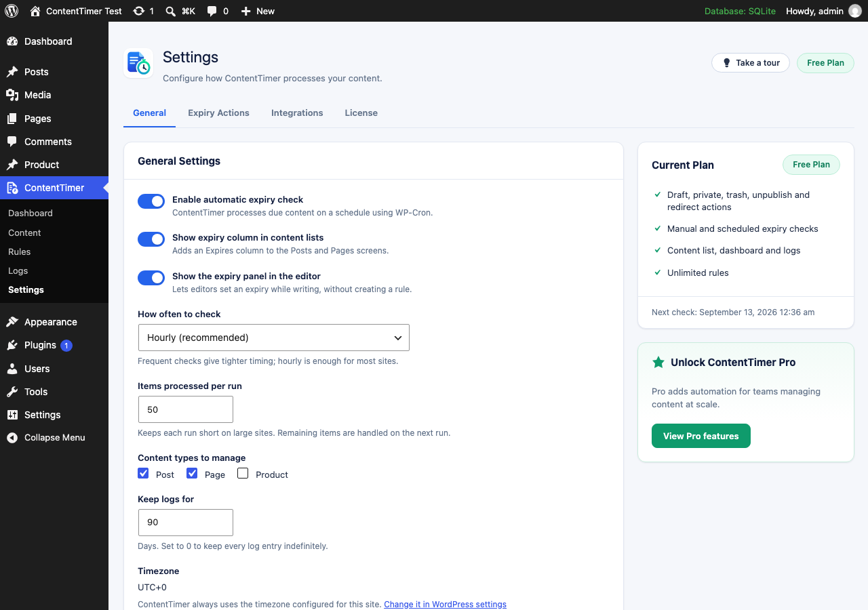The height and width of the screenshot is (610, 868).
Task: Toggle Show the expiry panel in editor
Action: [x=151, y=278]
